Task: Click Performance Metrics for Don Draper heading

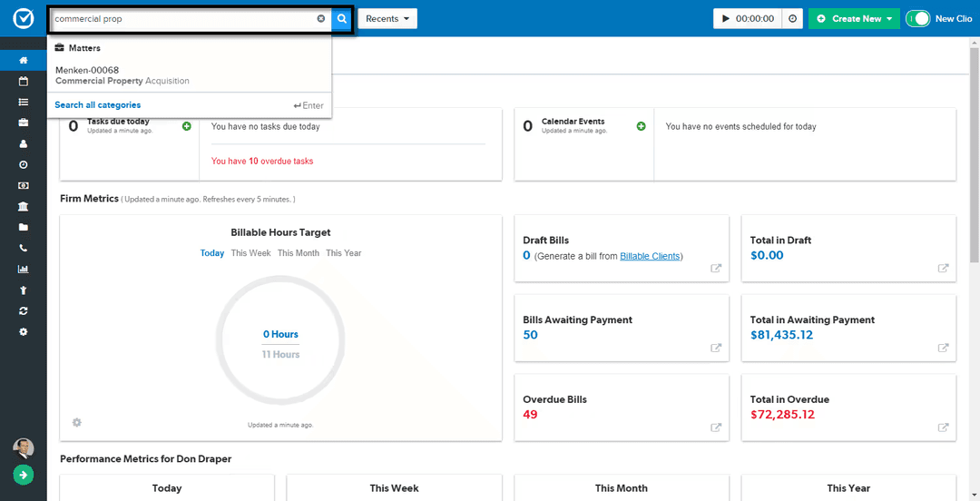Action: [145, 459]
